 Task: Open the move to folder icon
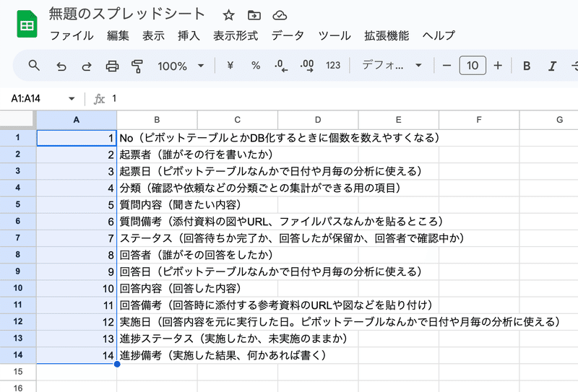coord(254,15)
